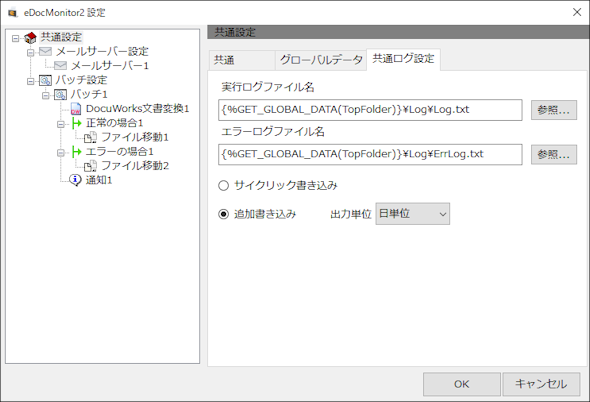Open the 出力単位 dropdown showing 日単位
The image size is (590, 402).
point(412,214)
